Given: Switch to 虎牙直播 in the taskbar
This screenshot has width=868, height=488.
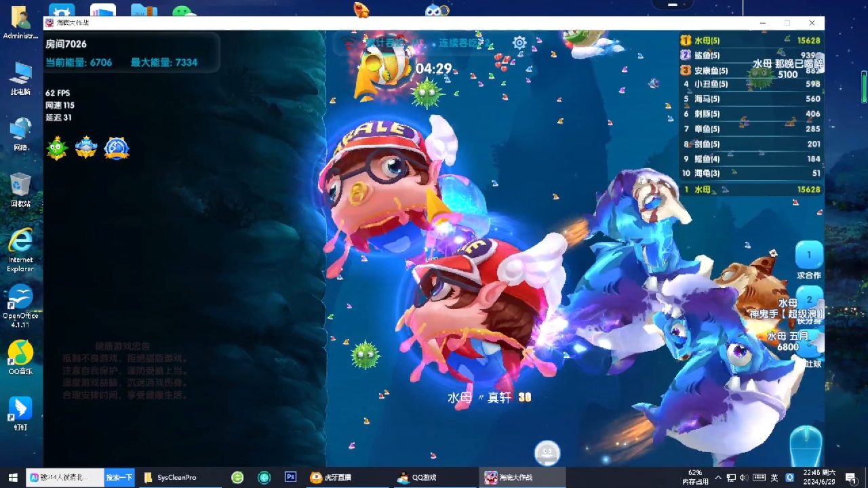Looking at the screenshot, I should 331,477.
